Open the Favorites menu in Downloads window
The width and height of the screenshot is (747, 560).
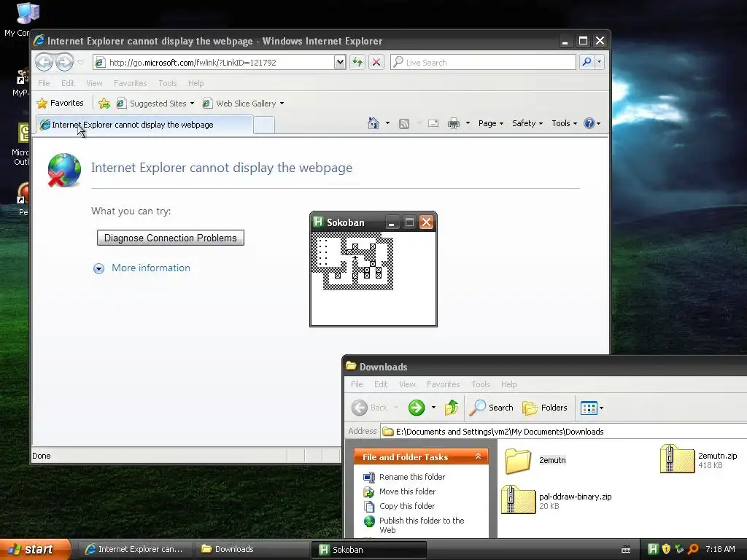(x=443, y=384)
